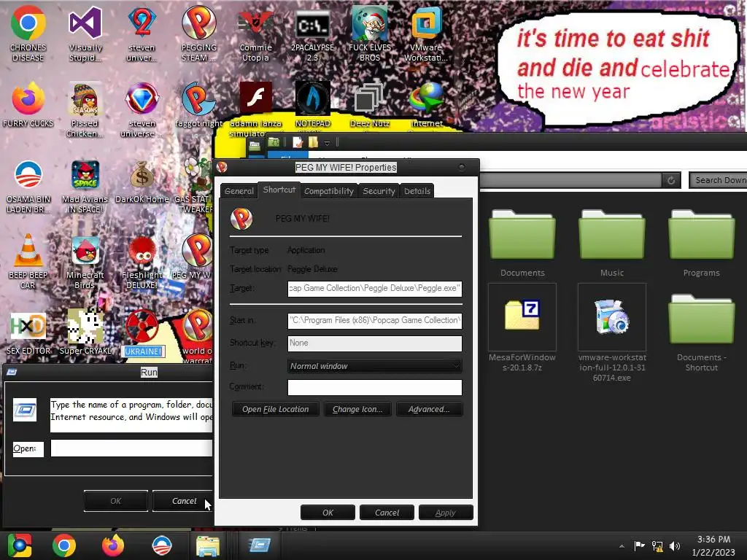Click the Start in input field
Viewport: 747px width, 560px height.
coord(374,321)
